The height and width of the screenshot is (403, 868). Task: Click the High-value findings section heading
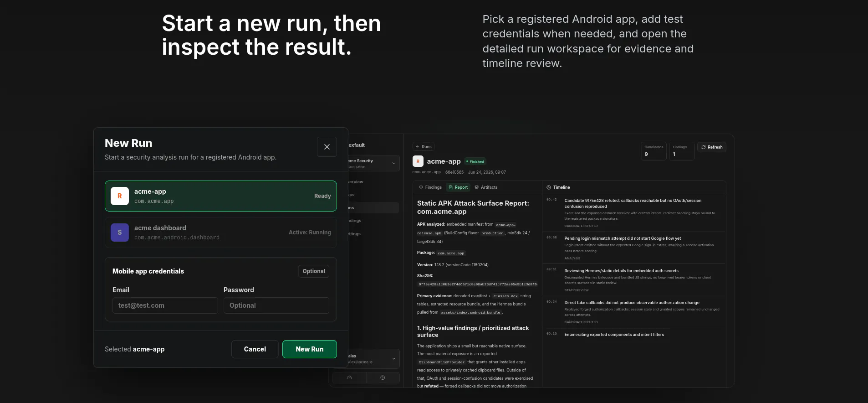coord(473,331)
